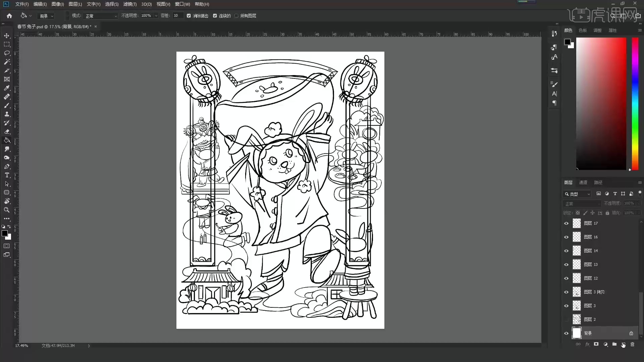Select the Hand tool
This screenshot has width=644, height=362.
tap(7, 201)
